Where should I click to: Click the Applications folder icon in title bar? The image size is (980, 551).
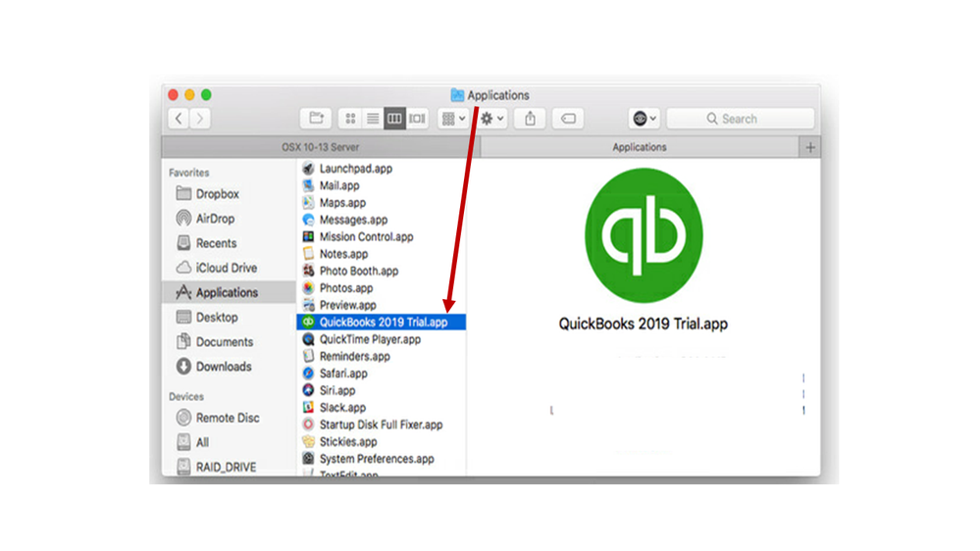(x=457, y=95)
